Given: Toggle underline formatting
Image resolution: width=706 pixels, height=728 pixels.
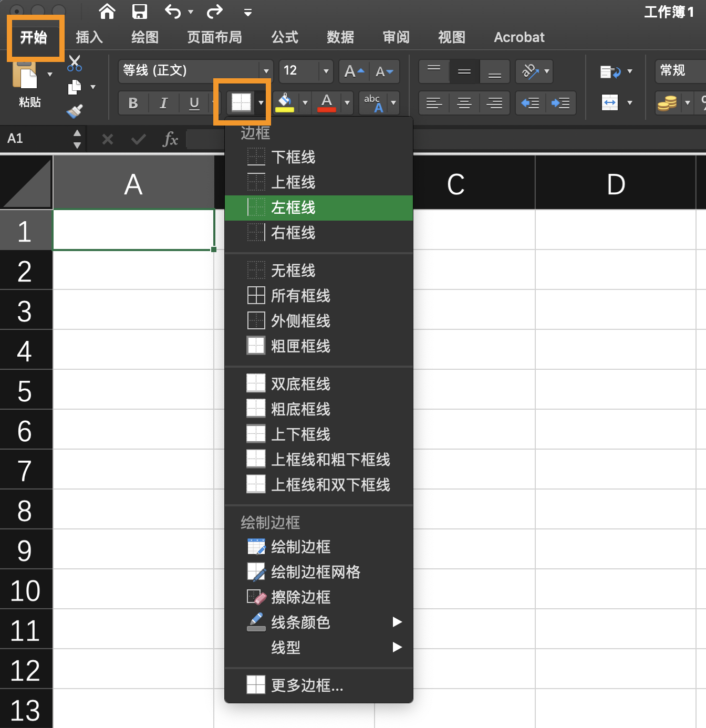Looking at the screenshot, I should [194, 103].
